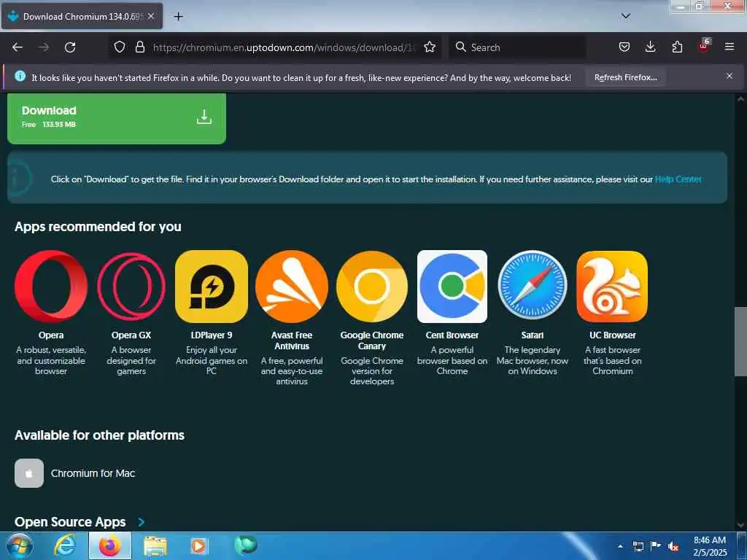Click the tracking protection shield icon
Screen dimensions: 747x560
click(120, 47)
